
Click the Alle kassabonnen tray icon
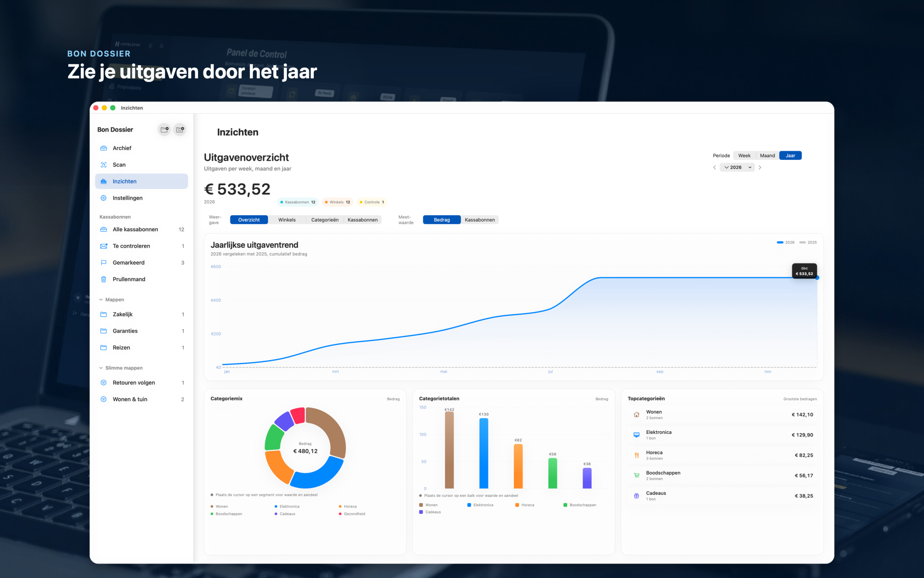(104, 229)
